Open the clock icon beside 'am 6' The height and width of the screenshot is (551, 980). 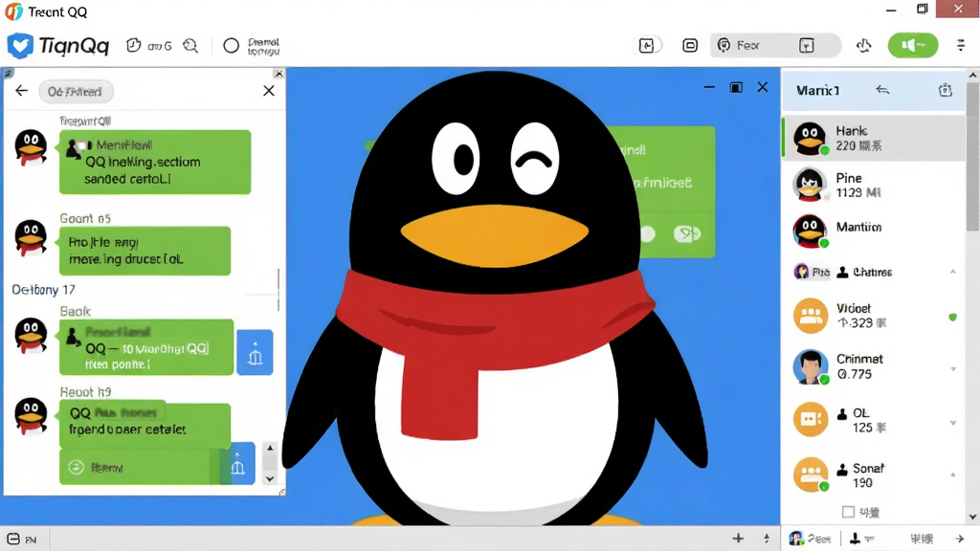[x=133, y=45]
